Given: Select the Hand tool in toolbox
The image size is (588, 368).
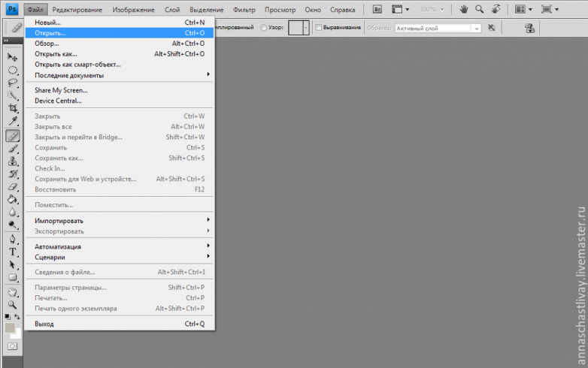Looking at the screenshot, I should click(12, 292).
